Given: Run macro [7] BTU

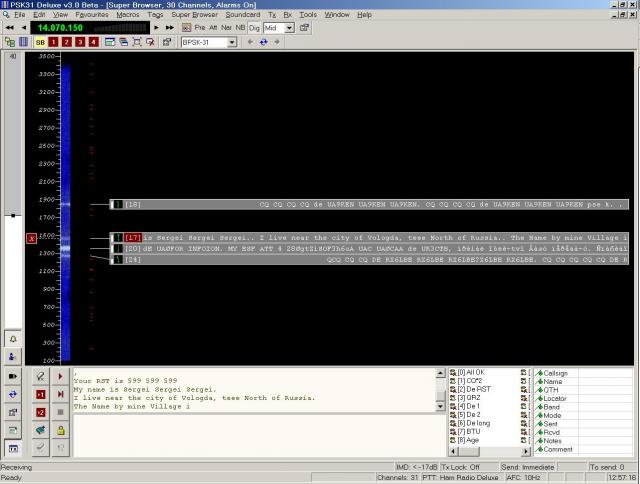Looking at the screenshot, I should coord(465,431).
